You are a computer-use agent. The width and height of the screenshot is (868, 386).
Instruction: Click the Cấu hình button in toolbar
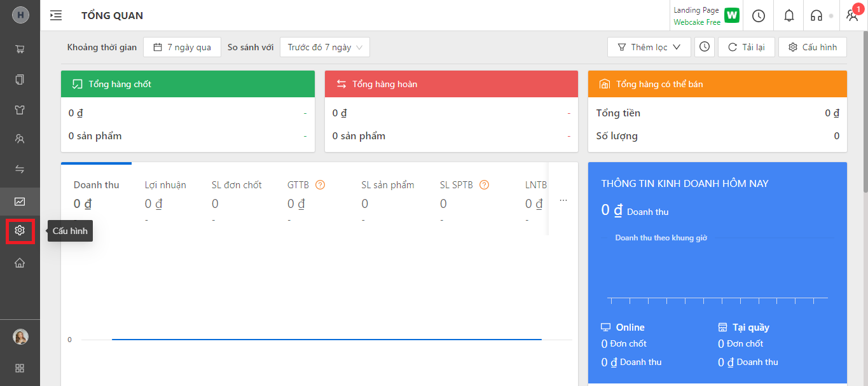(812, 47)
